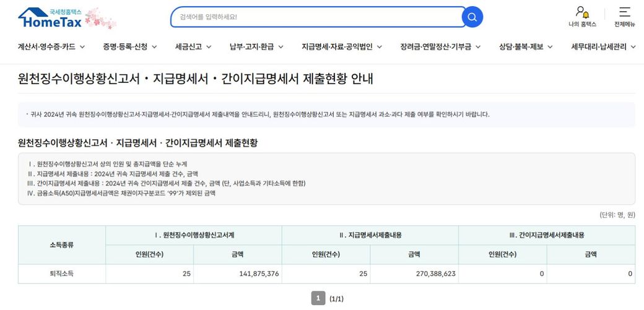
Task: Click Ⅱ. 지급명세서제출내용 column header
Action: [370, 235]
